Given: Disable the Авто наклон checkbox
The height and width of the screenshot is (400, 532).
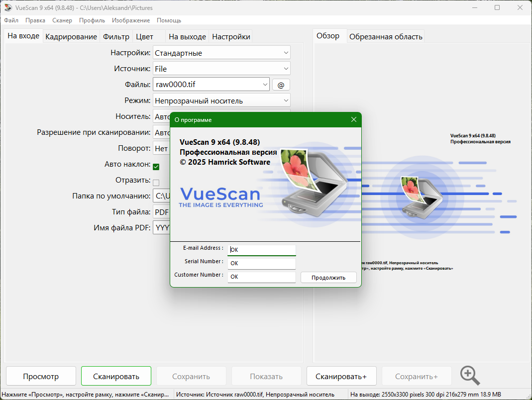Looking at the screenshot, I should point(156,167).
